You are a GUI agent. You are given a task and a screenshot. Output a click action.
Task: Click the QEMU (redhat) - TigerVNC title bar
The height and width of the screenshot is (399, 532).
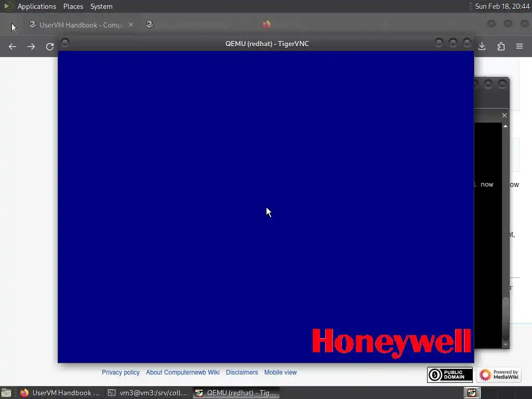coord(267,44)
